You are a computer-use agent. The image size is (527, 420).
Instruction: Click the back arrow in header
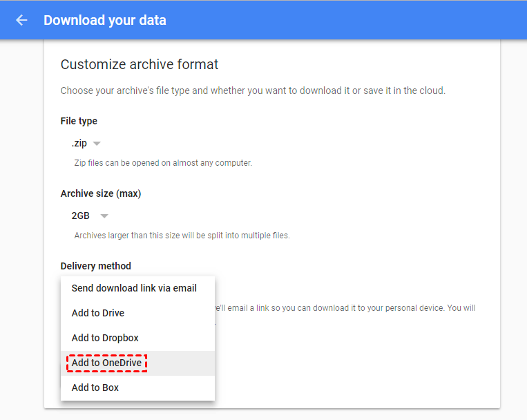21,20
